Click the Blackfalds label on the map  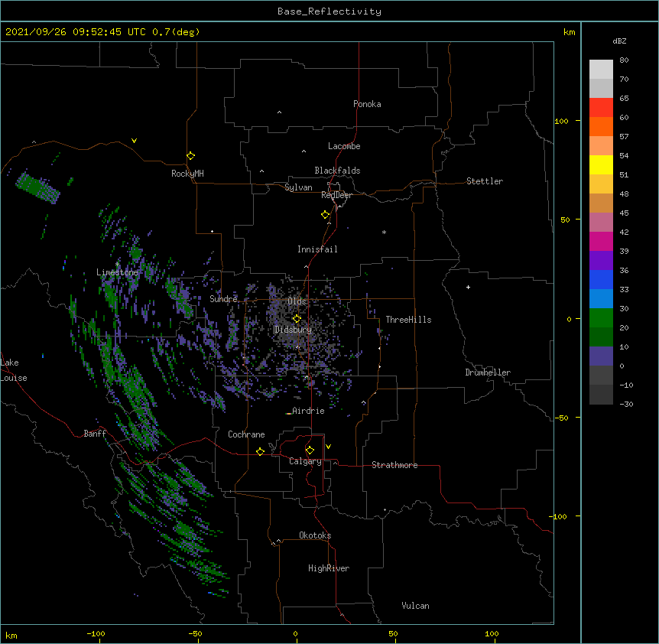click(x=337, y=171)
